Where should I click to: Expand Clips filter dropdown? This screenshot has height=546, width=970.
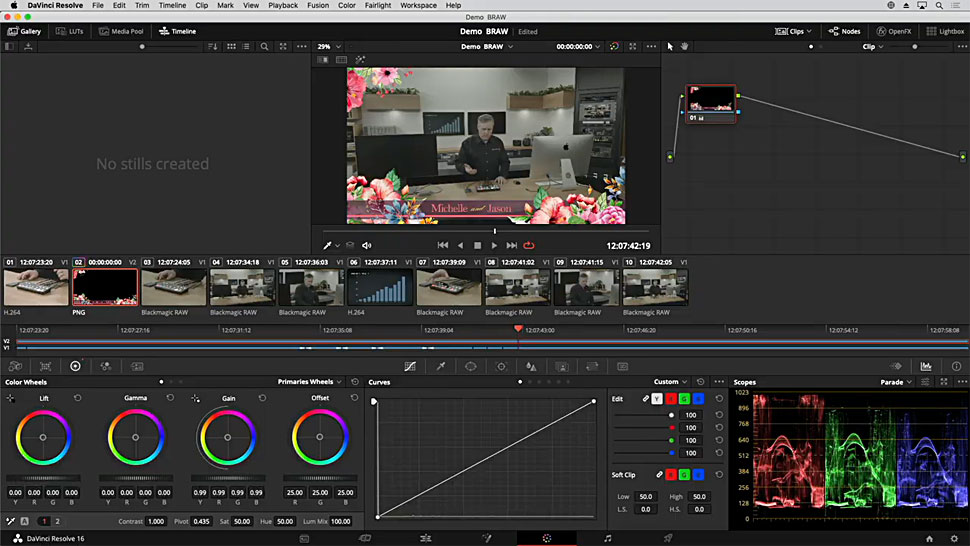794,31
